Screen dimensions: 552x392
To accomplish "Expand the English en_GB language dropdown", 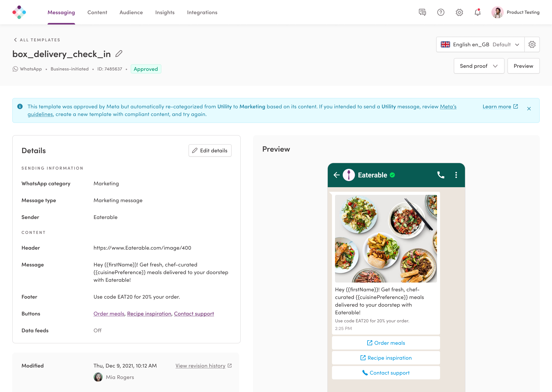I will click(x=480, y=44).
